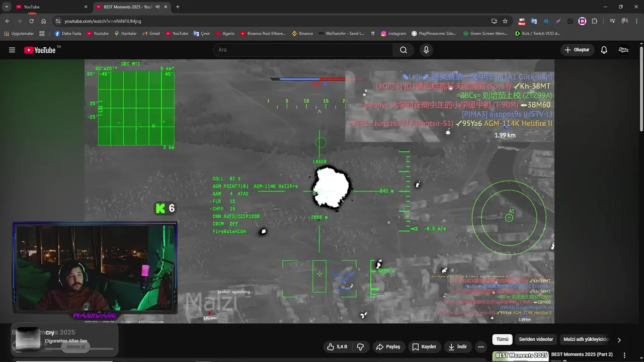Viewport: 644px width, 362px height.
Task: Open the Uygulamalar bookmark
Action: click(x=19, y=34)
